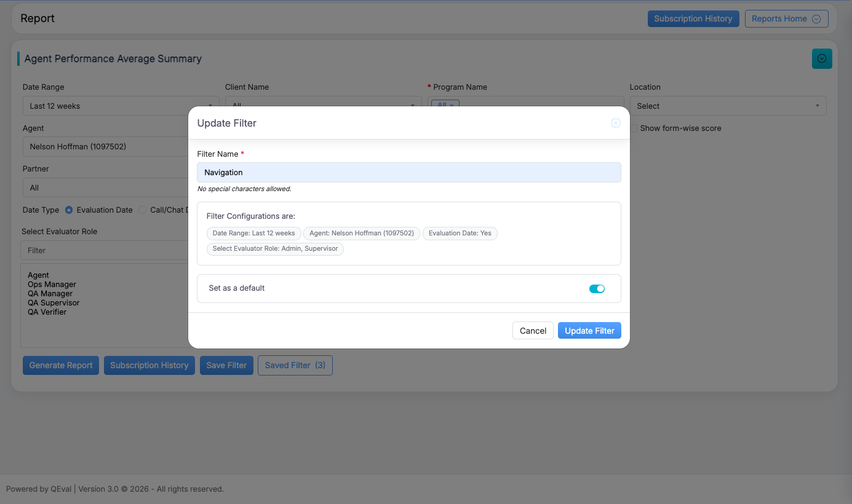Select 'QA Manager' in evaluator role list
The height and width of the screenshot is (504, 852).
point(50,294)
